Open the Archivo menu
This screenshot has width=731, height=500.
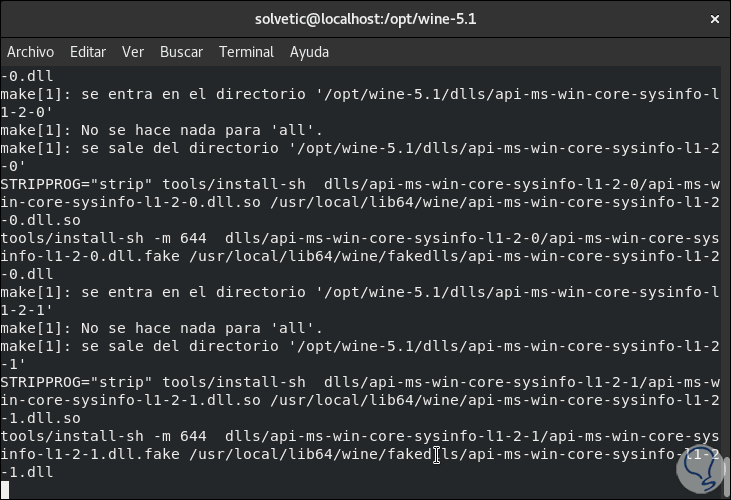pyautogui.click(x=30, y=52)
